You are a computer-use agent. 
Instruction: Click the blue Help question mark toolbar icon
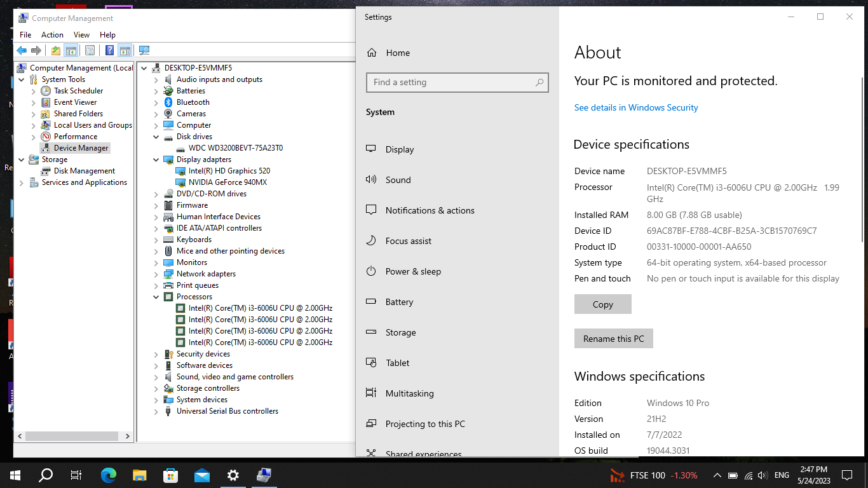[x=109, y=51]
